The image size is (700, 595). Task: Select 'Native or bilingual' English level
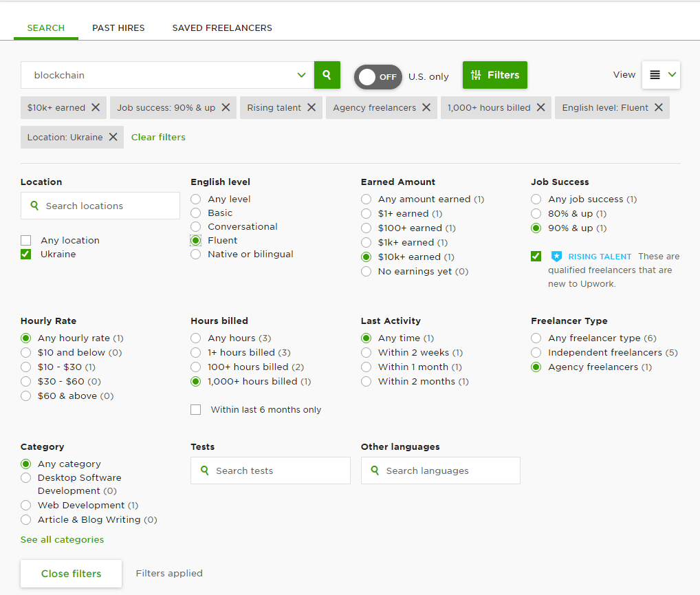(196, 255)
